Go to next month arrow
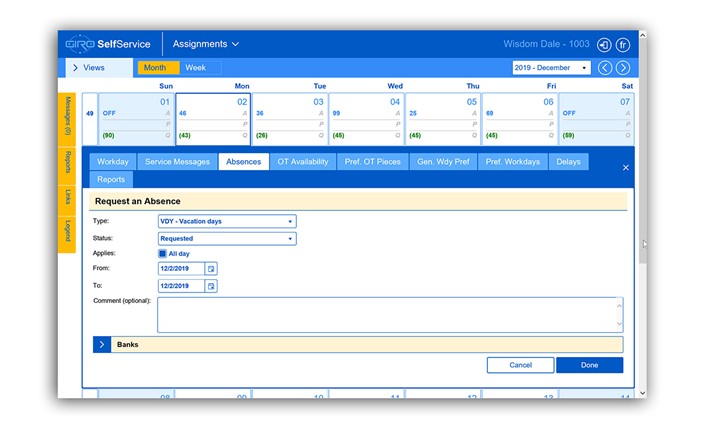705x428 pixels. click(x=622, y=68)
